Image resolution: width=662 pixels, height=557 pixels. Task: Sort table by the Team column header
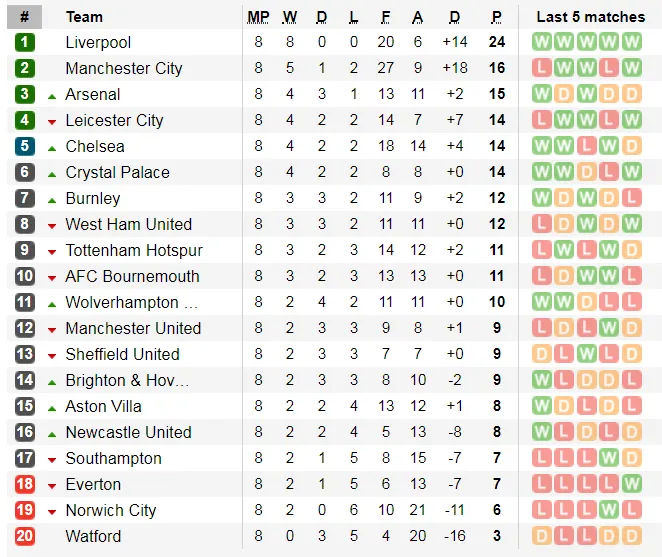(84, 17)
